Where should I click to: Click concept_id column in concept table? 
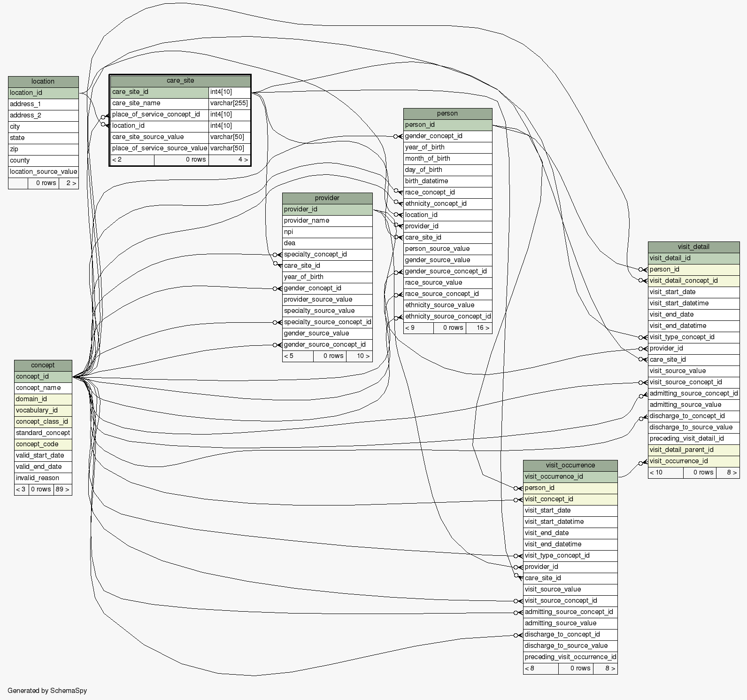(43, 377)
